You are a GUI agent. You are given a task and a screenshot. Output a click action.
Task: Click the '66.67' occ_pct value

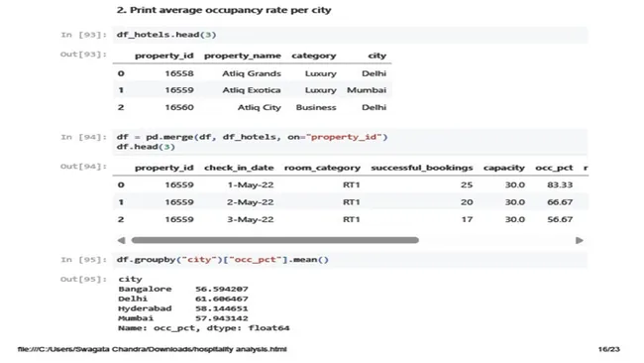pyautogui.click(x=560, y=202)
